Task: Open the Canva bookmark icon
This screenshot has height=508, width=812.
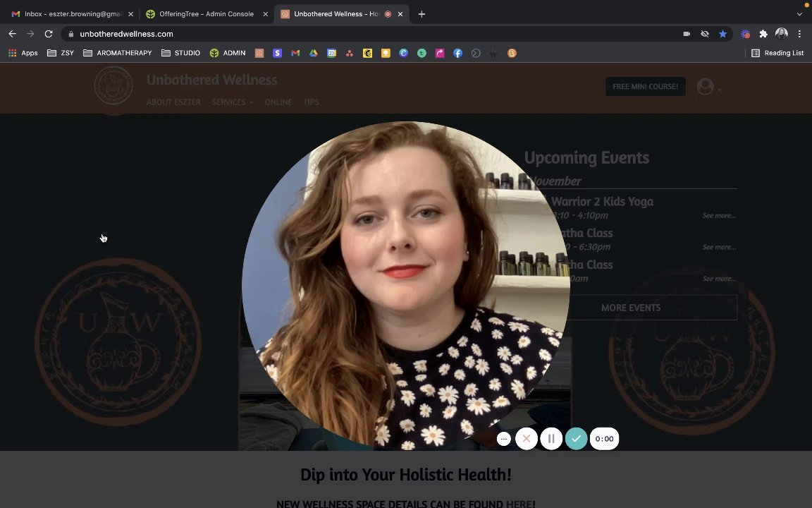Action: (404, 53)
